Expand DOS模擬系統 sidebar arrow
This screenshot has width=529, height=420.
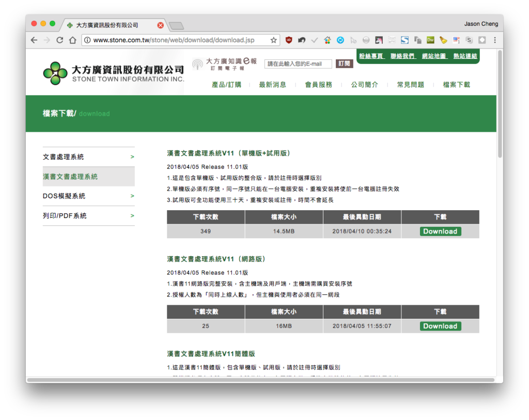pos(132,196)
